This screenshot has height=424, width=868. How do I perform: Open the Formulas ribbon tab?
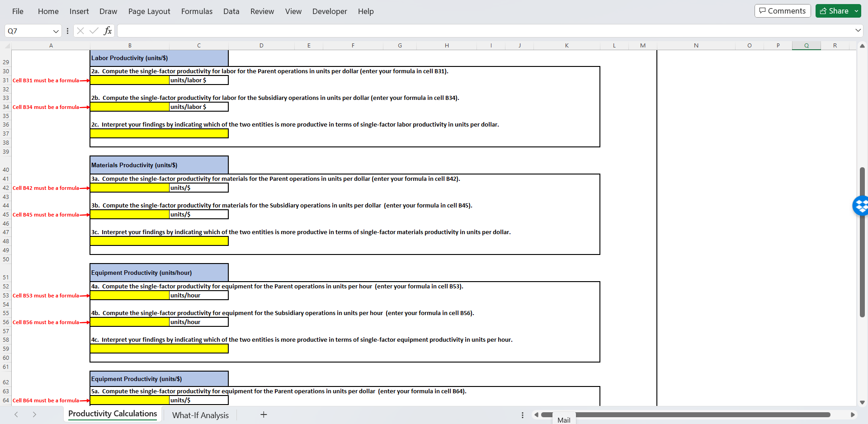pos(197,11)
